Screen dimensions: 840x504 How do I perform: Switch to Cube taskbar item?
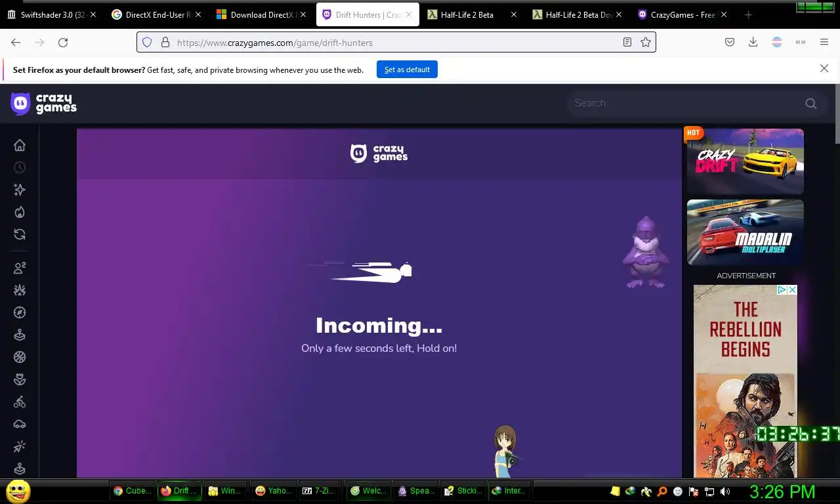pos(133,490)
